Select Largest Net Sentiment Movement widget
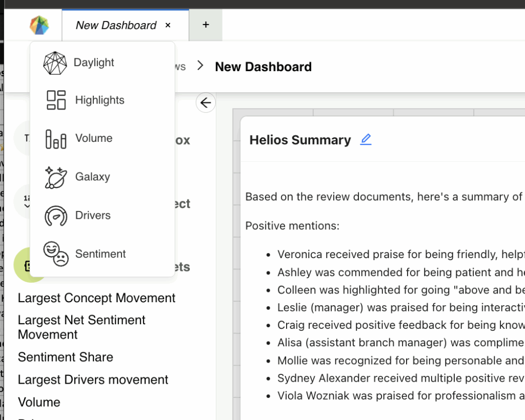The width and height of the screenshot is (525, 420). [82, 327]
